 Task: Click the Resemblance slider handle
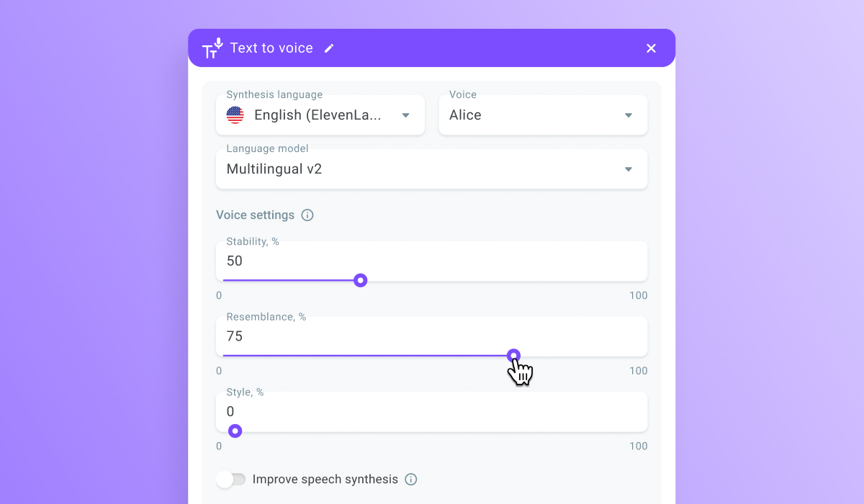[x=513, y=356]
